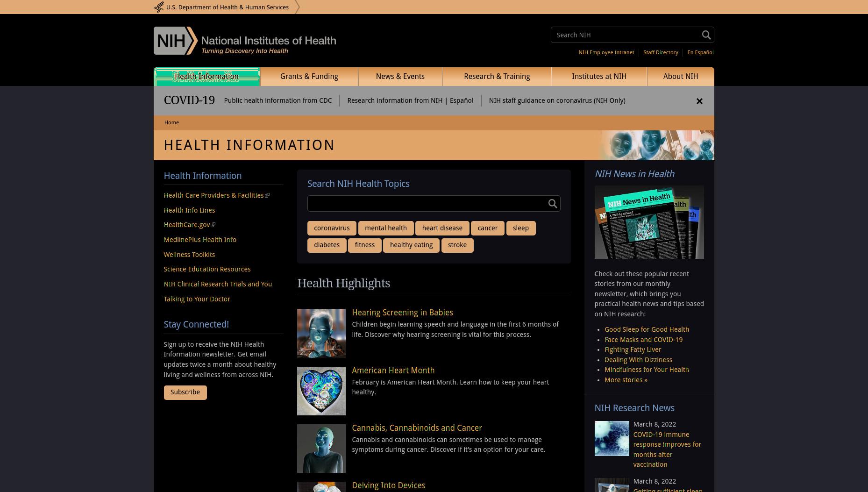Select the sleep topic tag
This screenshot has height=492, width=868.
pyautogui.click(x=521, y=228)
